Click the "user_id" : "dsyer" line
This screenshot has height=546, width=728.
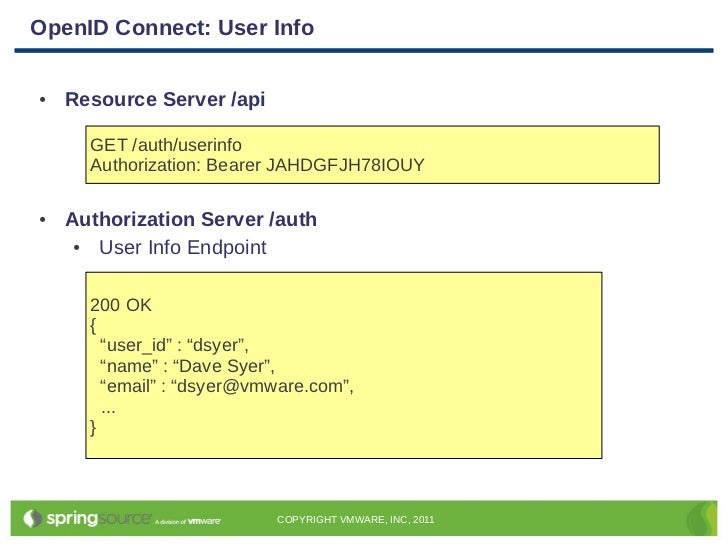pos(174,345)
